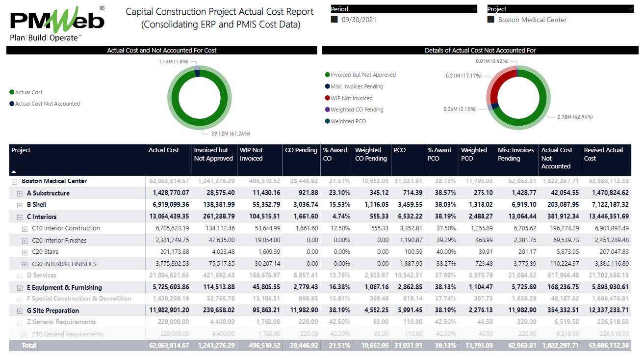The height and width of the screenshot is (358, 644).
Task: Click the 0.31M (17.17%) data label
Action: click(x=464, y=76)
